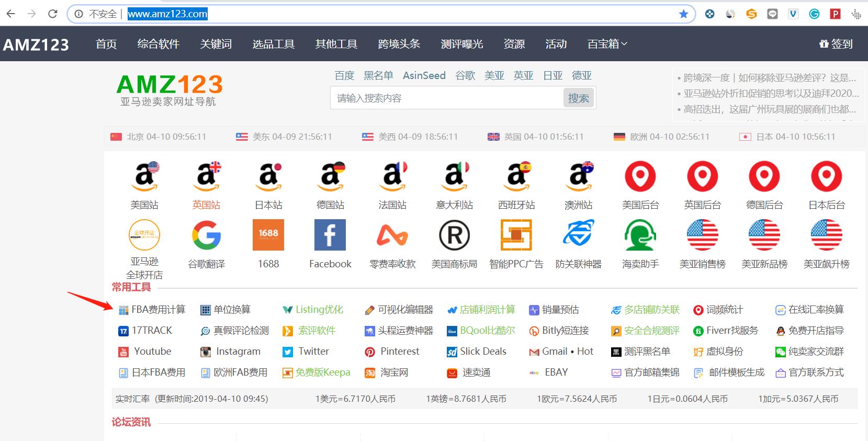Reload the page in browser
This screenshot has width=868, height=441.
tap(52, 14)
